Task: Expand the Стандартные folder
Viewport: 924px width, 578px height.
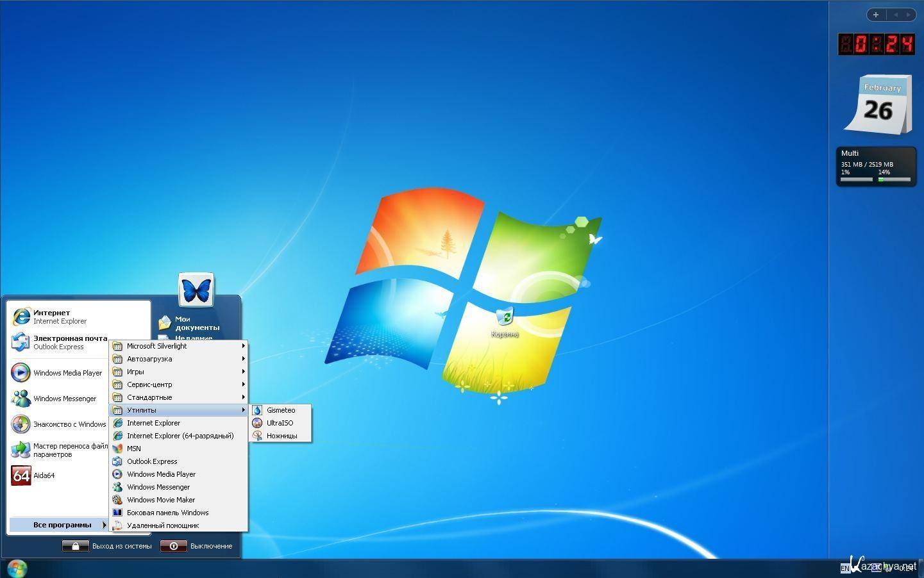Action: point(179,397)
